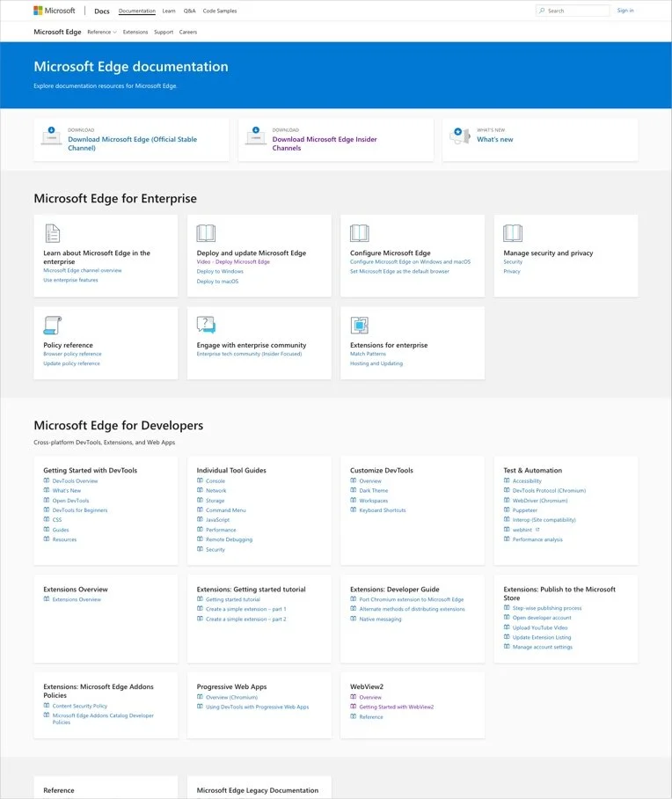
Task: Open the DevTools for Beginners link
Action: coord(80,510)
